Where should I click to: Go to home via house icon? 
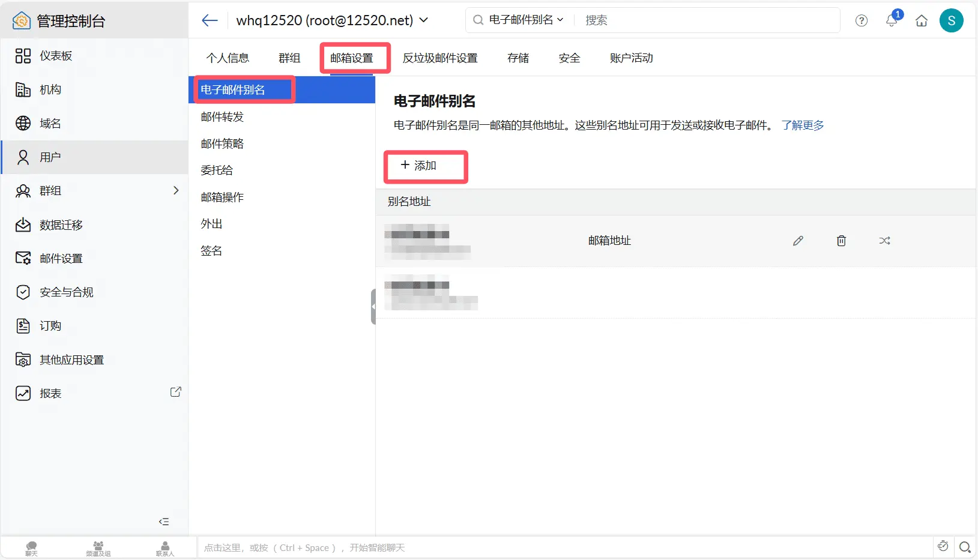(x=922, y=21)
